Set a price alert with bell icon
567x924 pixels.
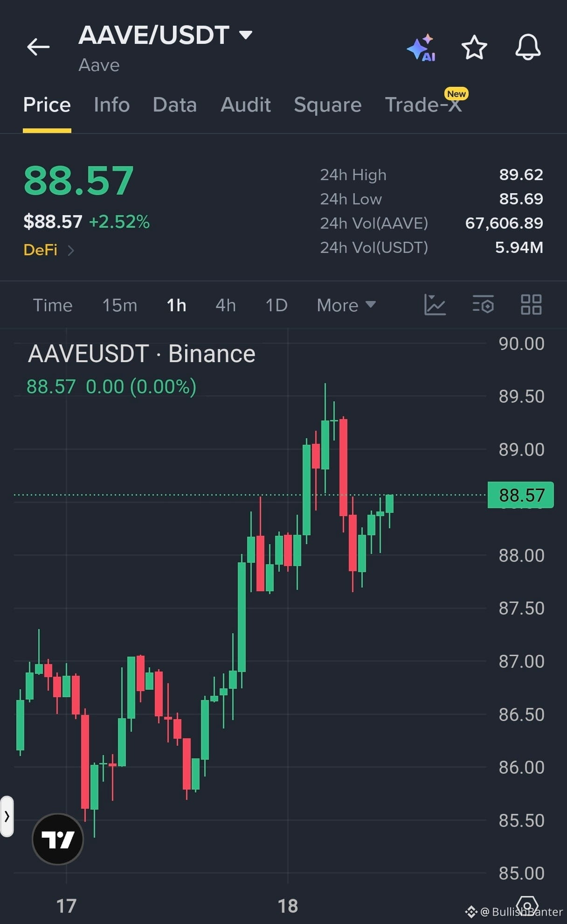coord(528,47)
